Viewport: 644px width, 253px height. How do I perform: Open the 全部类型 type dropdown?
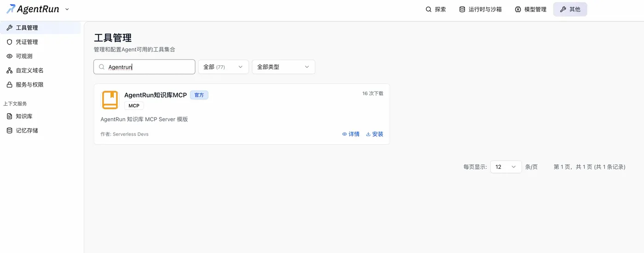283,67
